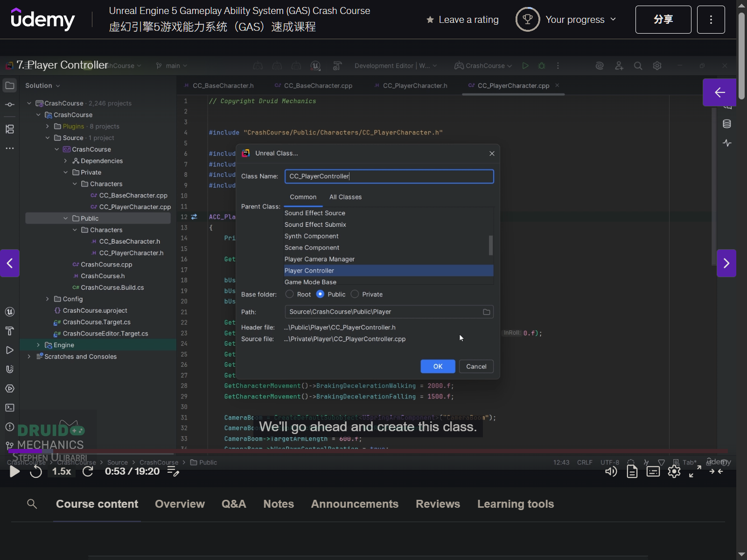Open course sidebar purple arrow button

pyautogui.click(x=719, y=92)
